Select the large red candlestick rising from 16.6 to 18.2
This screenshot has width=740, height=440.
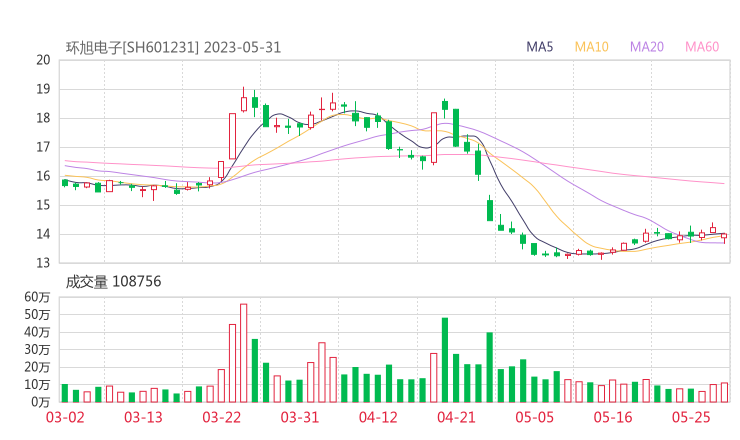(x=232, y=136)
